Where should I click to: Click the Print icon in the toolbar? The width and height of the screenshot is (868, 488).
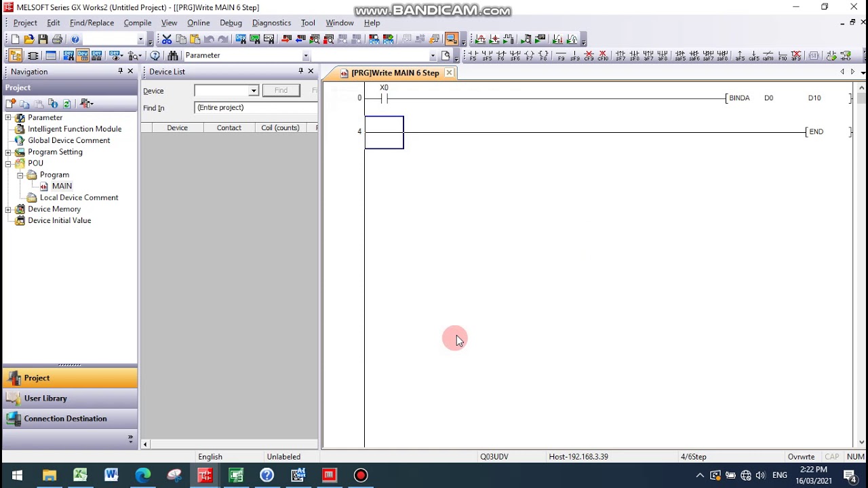[x=58, y=39]
